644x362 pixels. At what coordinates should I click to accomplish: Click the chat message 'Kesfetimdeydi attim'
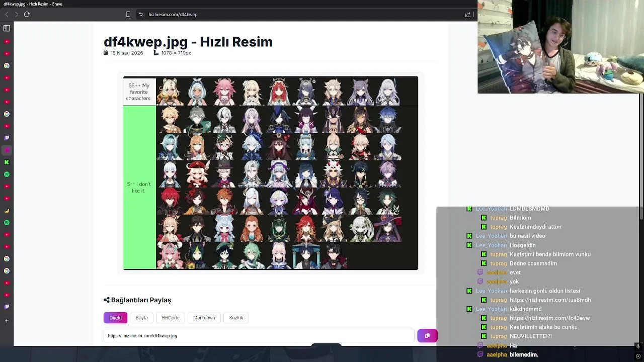[535, 227]
